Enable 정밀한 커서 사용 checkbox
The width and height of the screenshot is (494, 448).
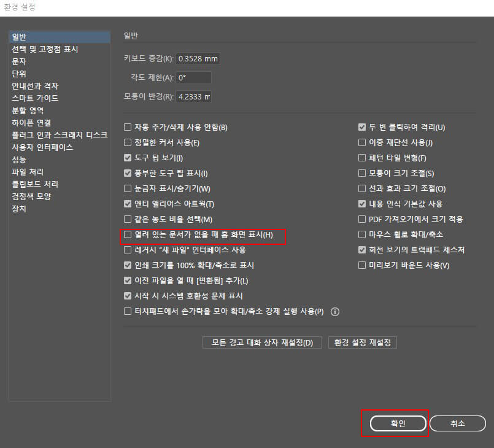click(x=128, y=142)
